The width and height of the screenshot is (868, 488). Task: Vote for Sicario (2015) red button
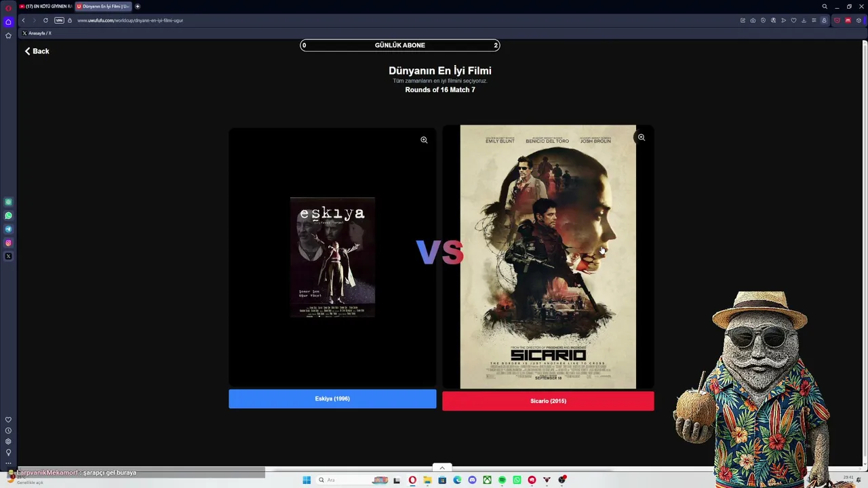548,401
